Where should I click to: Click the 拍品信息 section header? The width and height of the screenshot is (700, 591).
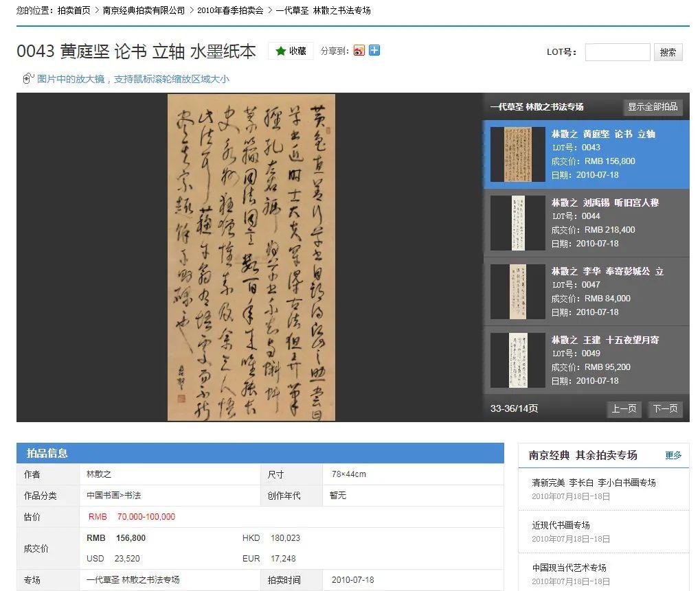tap(260, 453)
